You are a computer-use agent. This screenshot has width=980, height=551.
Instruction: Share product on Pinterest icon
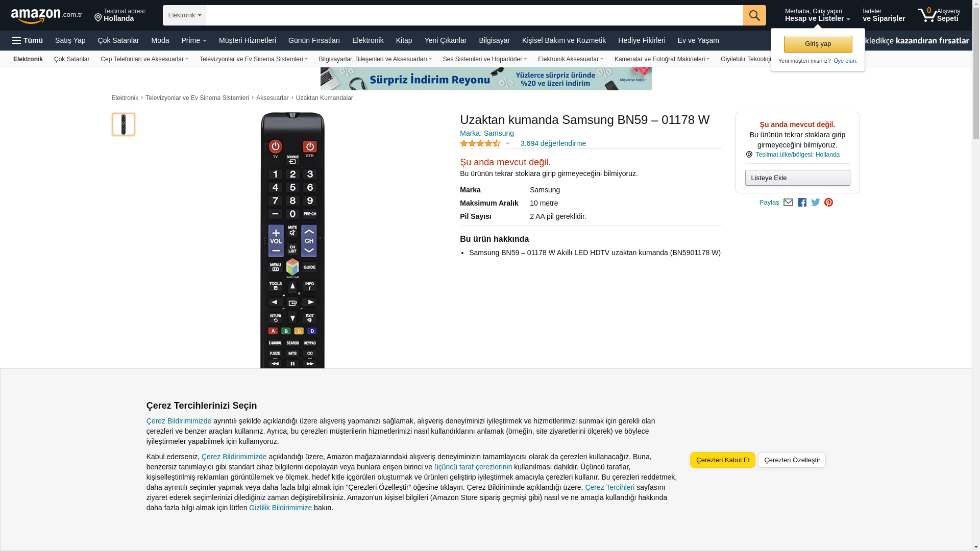coord(829,203)
